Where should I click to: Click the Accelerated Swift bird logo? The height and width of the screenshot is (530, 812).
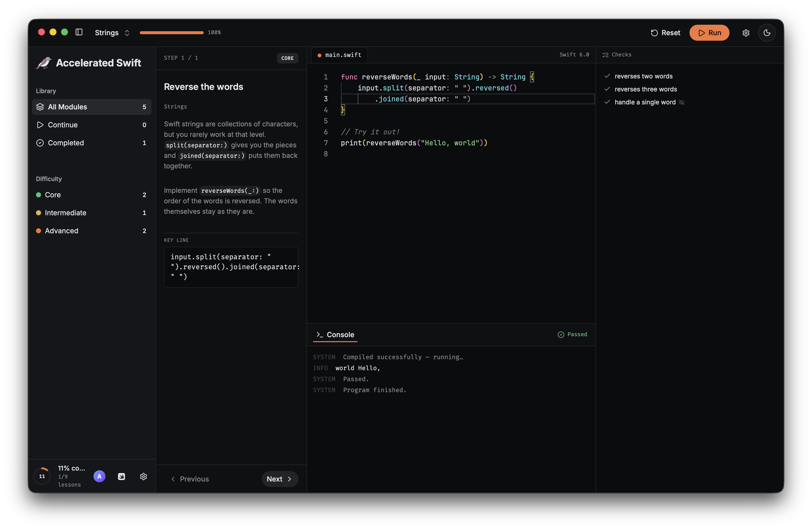(x=44, y=63)
